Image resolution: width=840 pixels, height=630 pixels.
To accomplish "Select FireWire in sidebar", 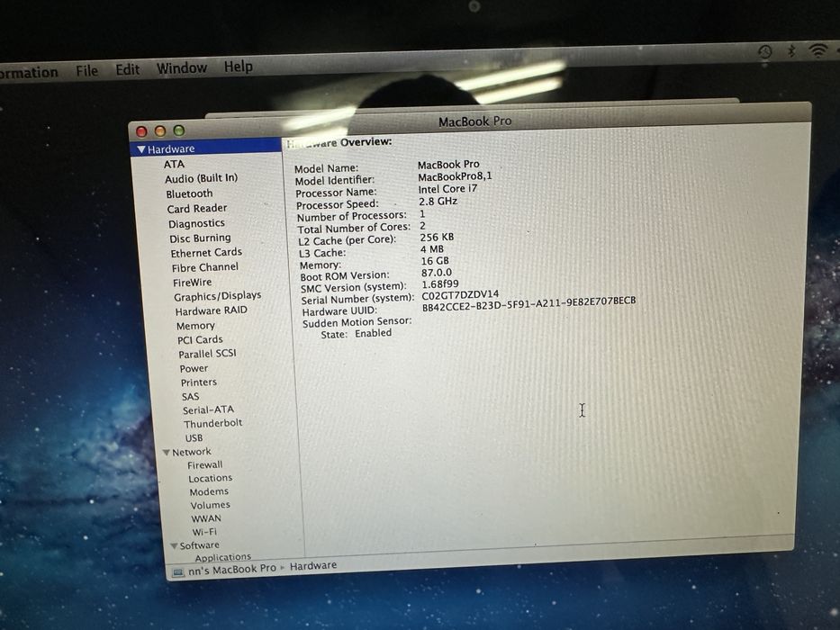I will [x=193, y=283].
